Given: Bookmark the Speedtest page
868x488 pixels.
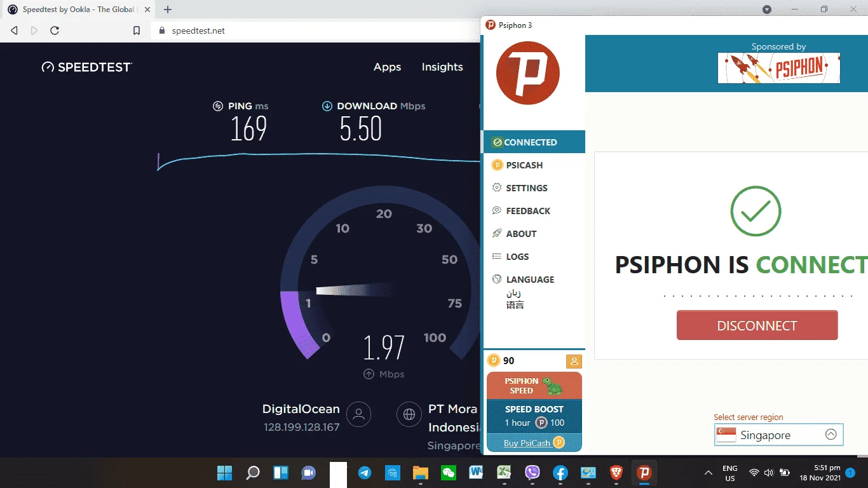Looking at the screenshot, I should 137,30.
